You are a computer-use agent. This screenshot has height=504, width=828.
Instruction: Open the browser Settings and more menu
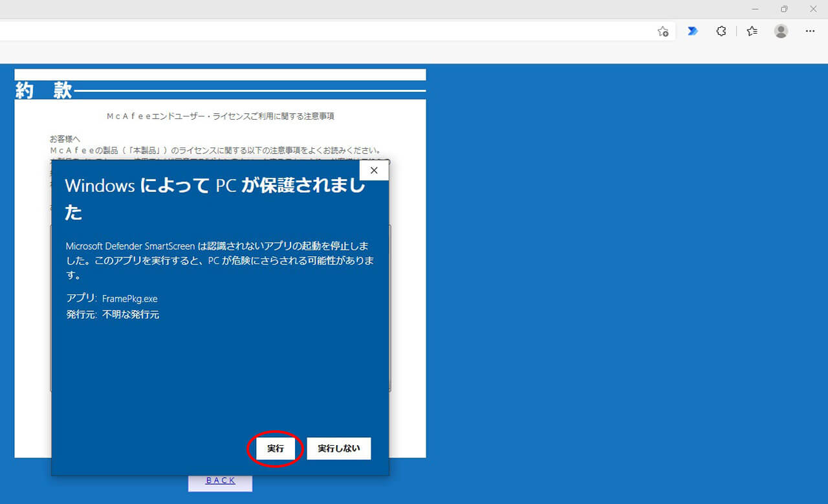(810, 31)
